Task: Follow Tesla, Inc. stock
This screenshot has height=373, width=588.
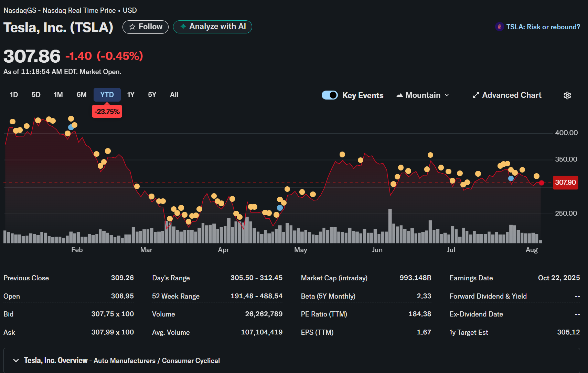Action: pos(146,27)
